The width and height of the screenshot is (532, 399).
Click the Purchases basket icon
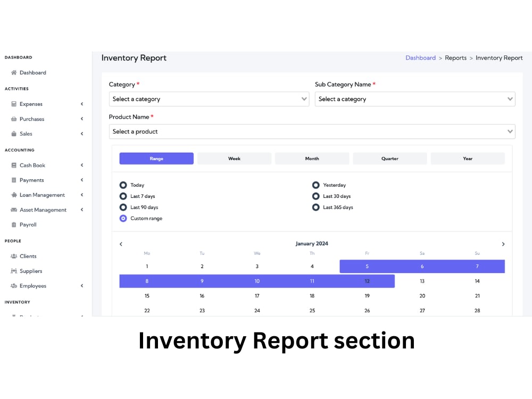click(14, 119)
